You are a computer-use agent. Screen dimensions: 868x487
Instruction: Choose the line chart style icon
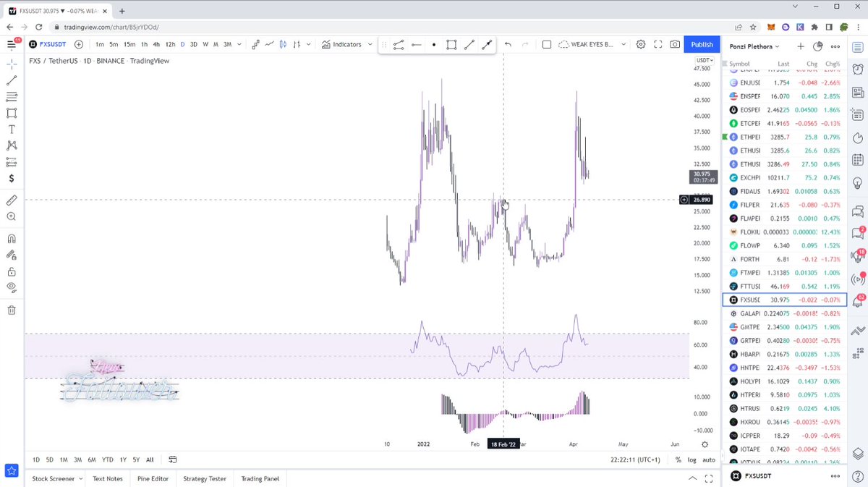click(x=269, y=45)
